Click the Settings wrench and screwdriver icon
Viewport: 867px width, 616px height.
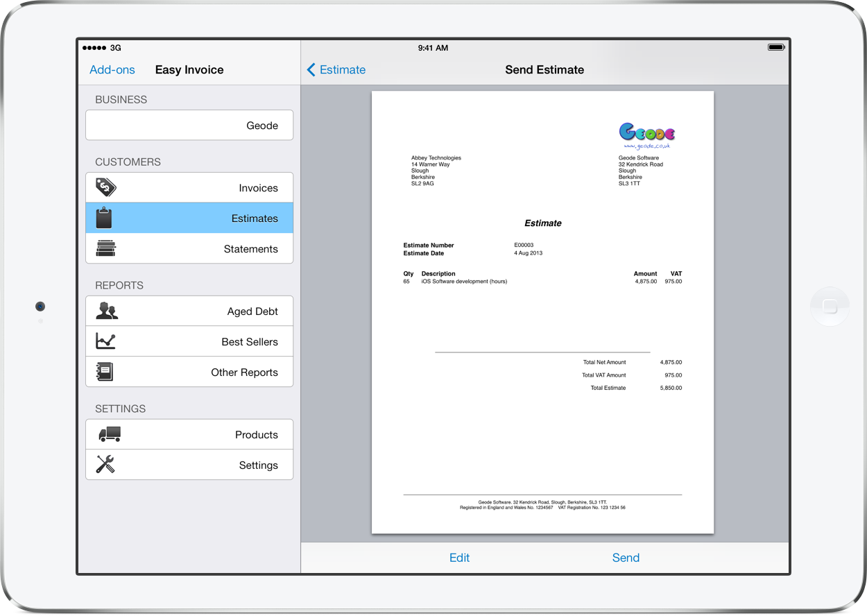[105, 465]
